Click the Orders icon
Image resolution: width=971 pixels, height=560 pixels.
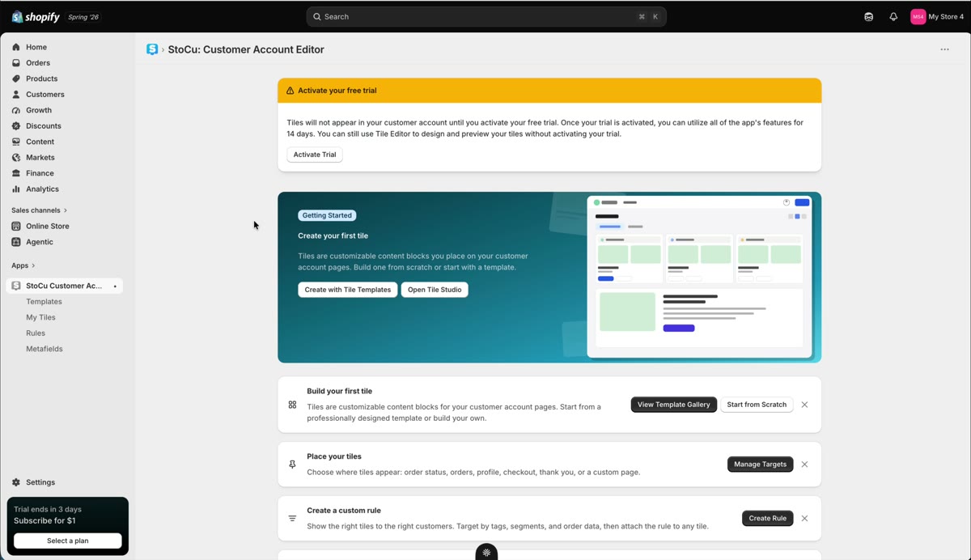[16, 63]
